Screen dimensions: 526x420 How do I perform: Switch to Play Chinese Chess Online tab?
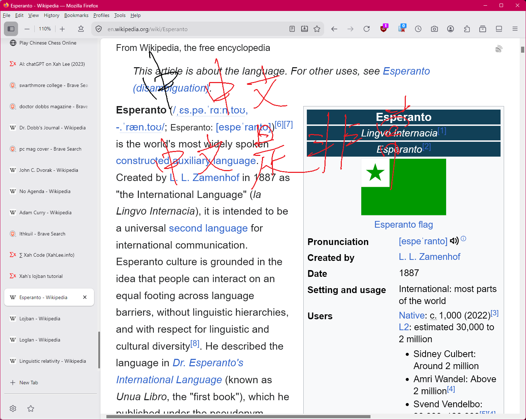coord(49,43)
